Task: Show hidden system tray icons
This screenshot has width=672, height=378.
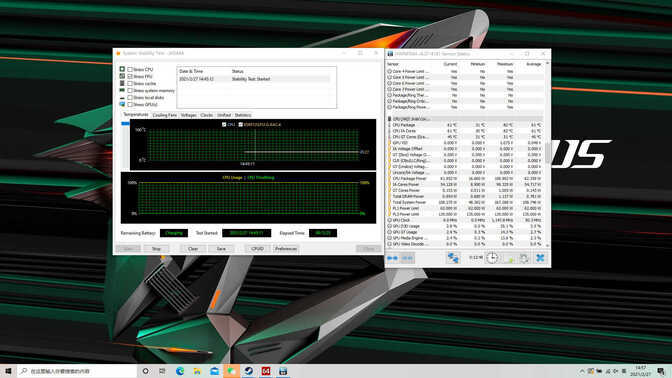Action: point(582,371)
